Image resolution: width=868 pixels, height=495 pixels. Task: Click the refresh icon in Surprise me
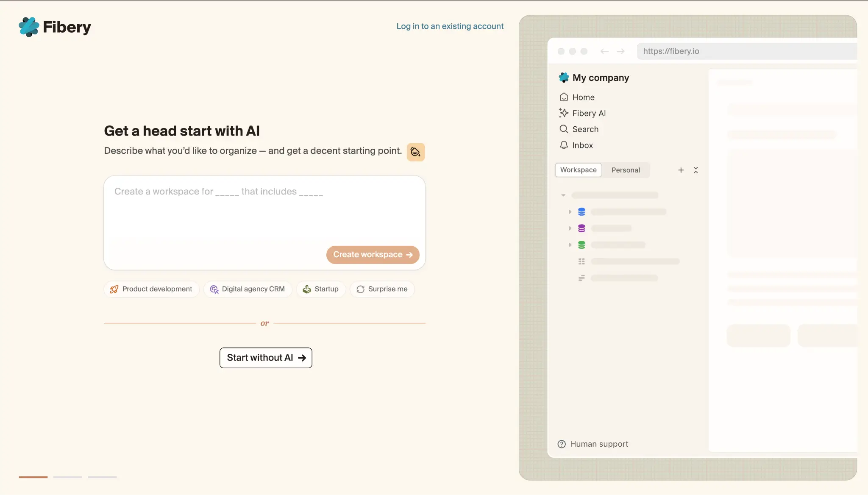361,289
